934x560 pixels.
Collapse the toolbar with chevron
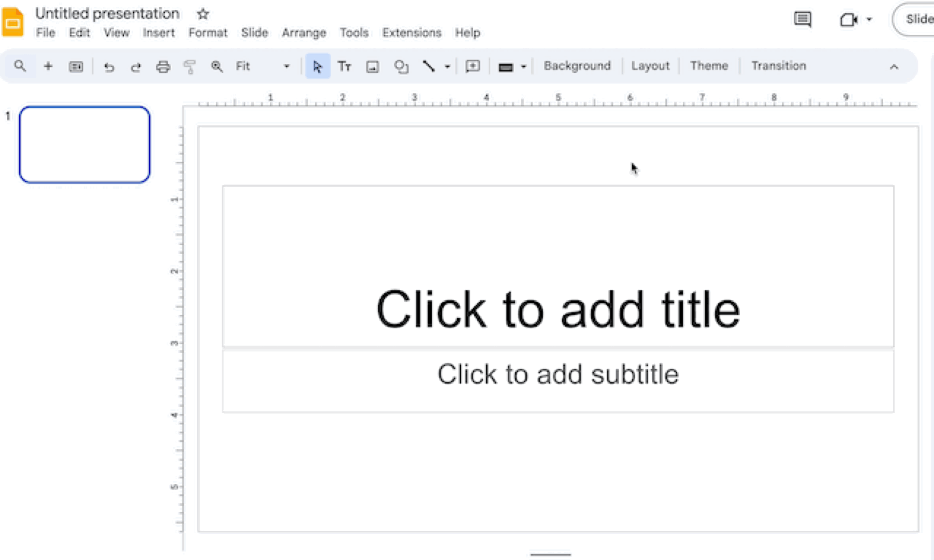coord(893,67)
